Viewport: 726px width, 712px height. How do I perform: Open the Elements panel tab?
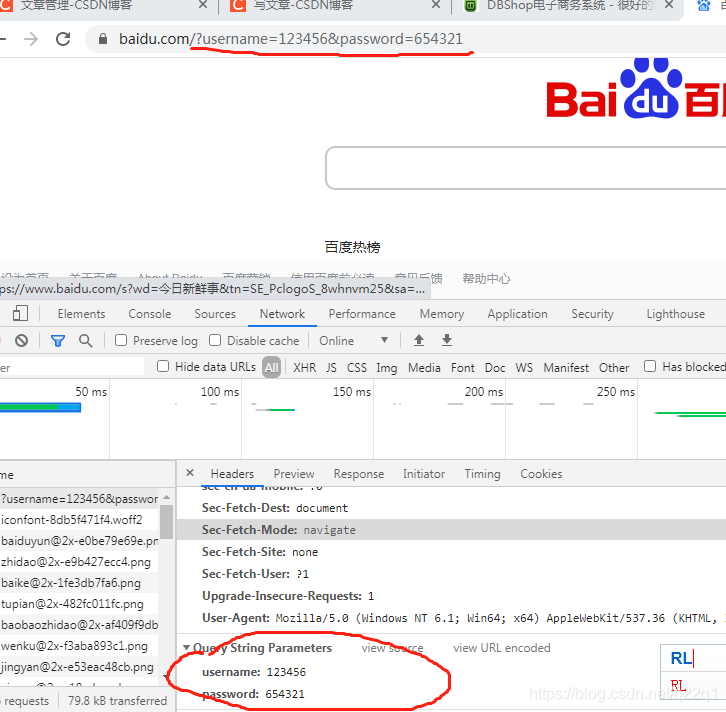(81, 314)
